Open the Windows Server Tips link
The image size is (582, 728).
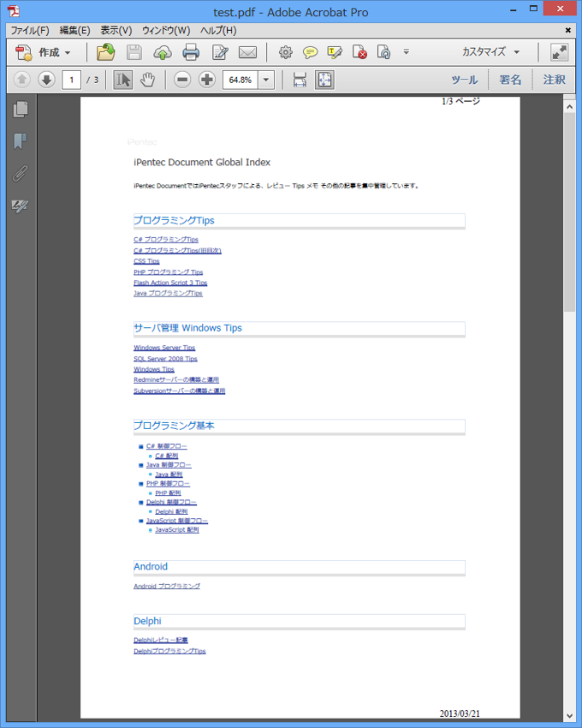pos(164,348)
